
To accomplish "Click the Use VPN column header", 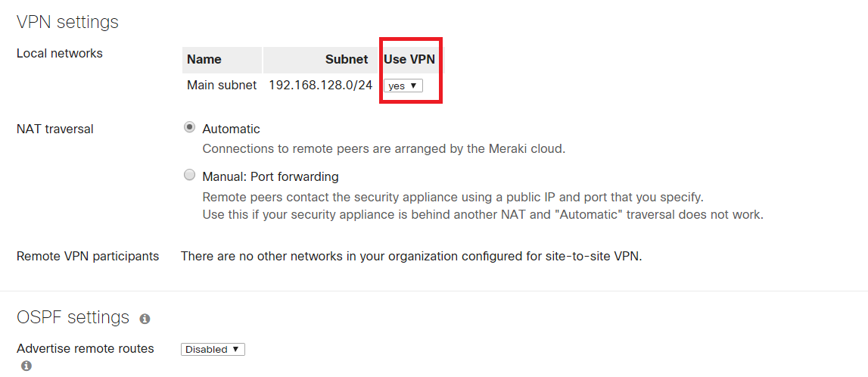I will 409,59.
